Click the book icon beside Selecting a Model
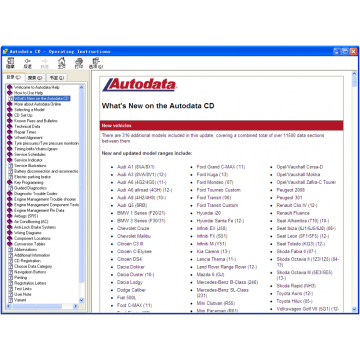The height and width of the screenshot is (360, 360). click(x=10, y=110)
